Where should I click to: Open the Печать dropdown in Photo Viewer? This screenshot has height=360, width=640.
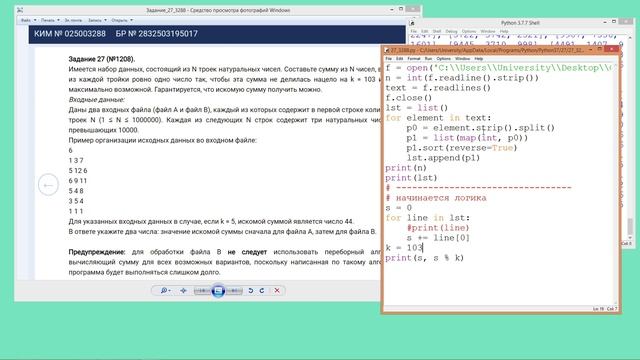tap(50, 20)
